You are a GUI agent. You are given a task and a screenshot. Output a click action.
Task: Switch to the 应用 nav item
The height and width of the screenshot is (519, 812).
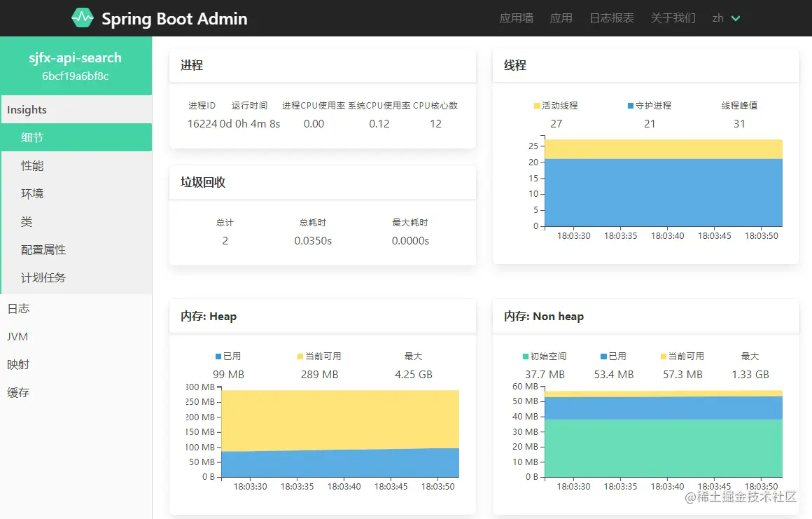(561, 18)
